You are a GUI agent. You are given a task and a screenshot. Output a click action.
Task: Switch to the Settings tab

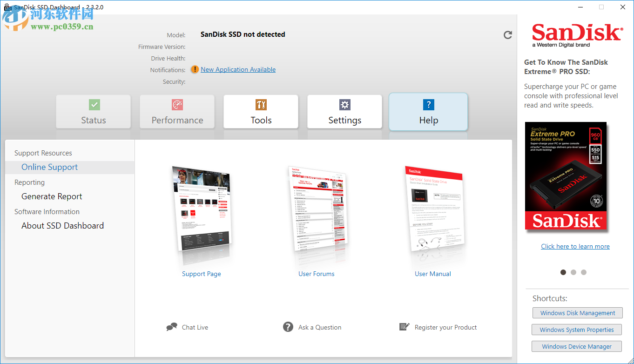tap(345, 112)
